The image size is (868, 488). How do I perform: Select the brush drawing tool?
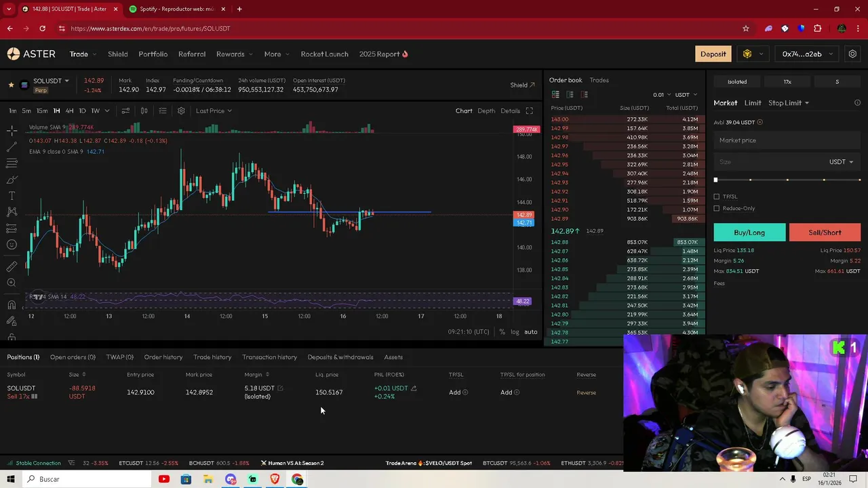[x=12, y=180]
